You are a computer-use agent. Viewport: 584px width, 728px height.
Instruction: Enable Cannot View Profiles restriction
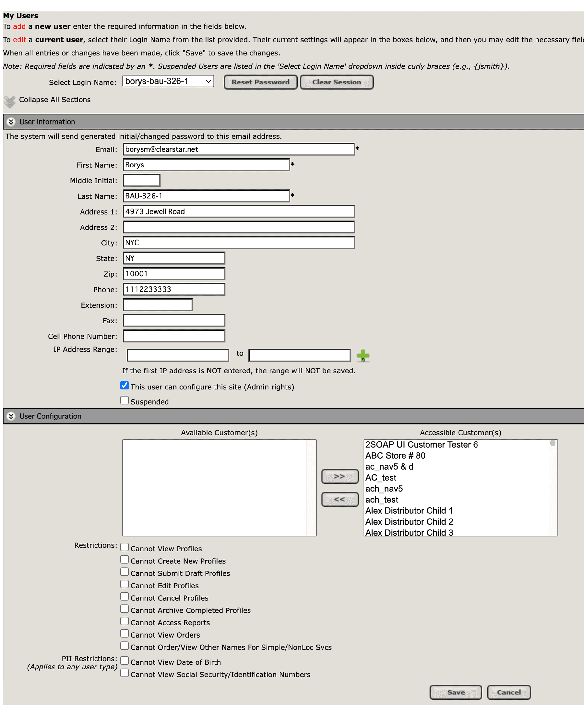tap(125, 547)
